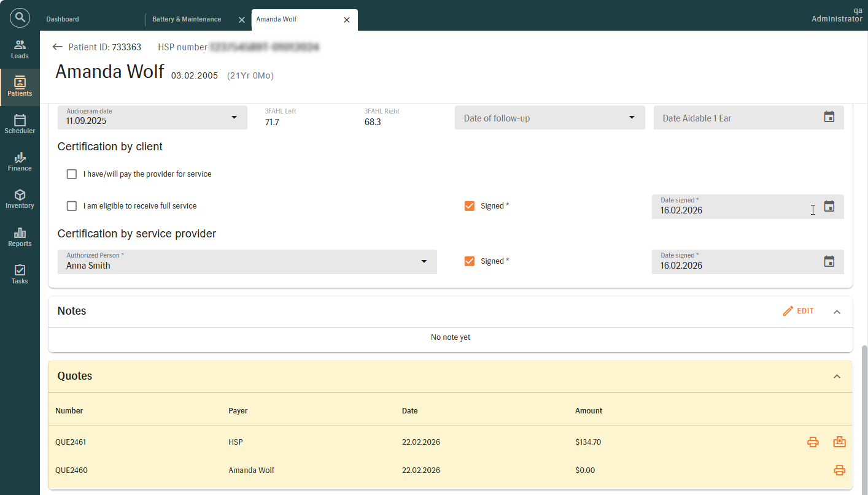Click the back arrow beside Patient ID
The image size is (868, 495).
click(58, 47)
